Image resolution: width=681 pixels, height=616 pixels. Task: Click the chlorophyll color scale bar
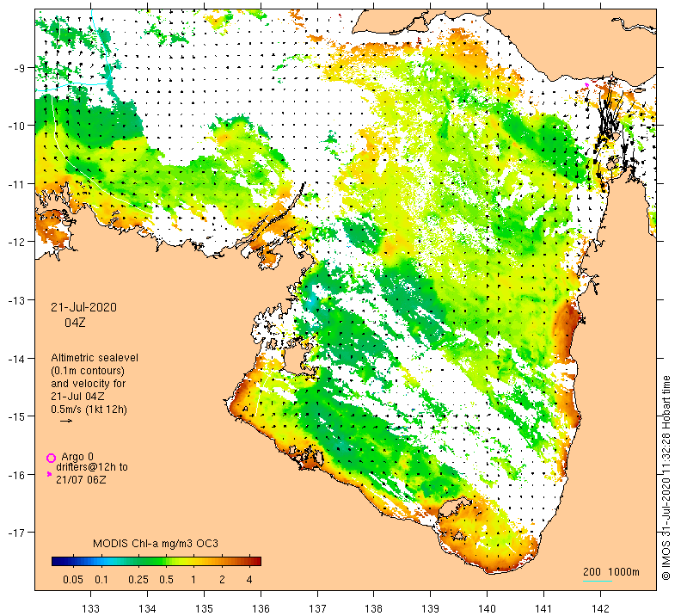coord(156,561)
